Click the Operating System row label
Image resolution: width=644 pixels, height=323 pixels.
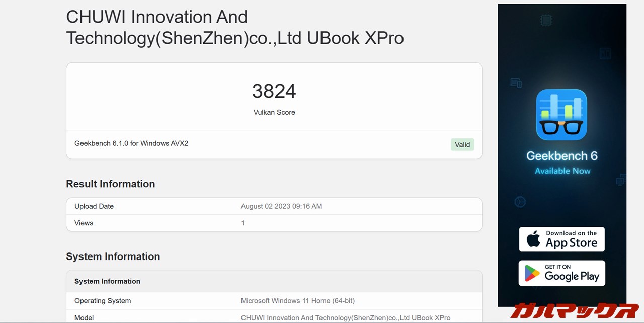[x=103, y=300]
